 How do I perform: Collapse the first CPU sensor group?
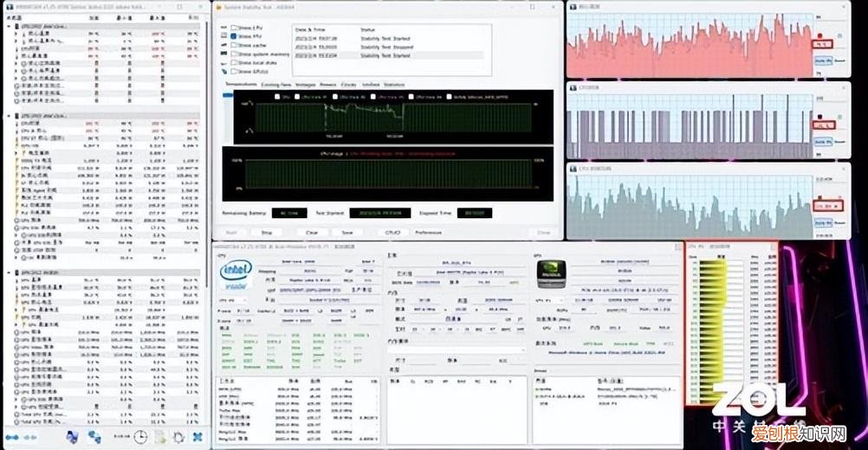[7, 27]
